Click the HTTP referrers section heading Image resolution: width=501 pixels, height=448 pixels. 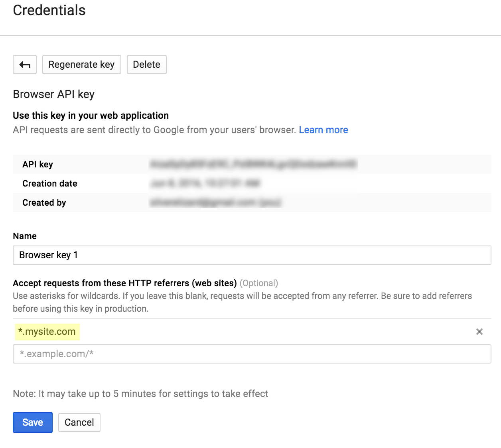tap(125, 283)
